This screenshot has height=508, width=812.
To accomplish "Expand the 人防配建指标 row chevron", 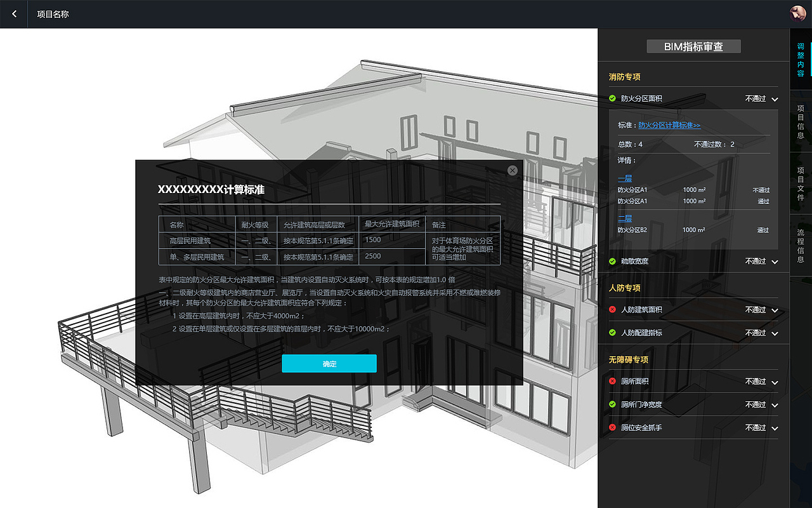I will [775, 333].
